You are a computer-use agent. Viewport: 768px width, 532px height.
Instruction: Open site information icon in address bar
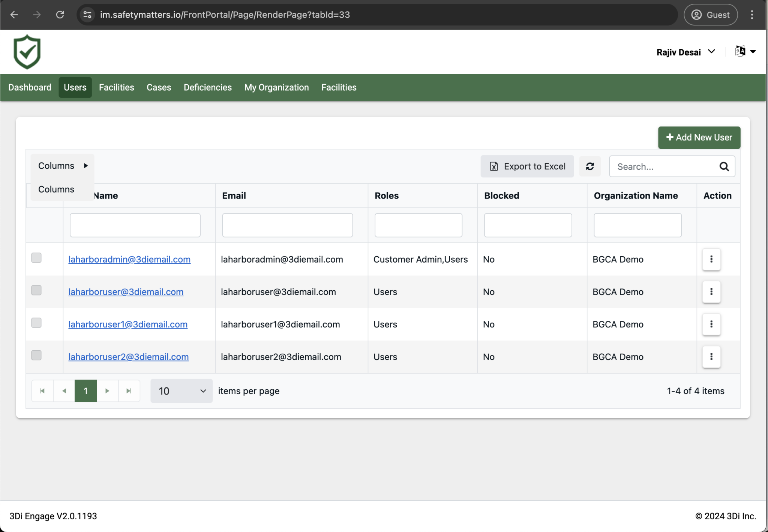coord(87,15)
